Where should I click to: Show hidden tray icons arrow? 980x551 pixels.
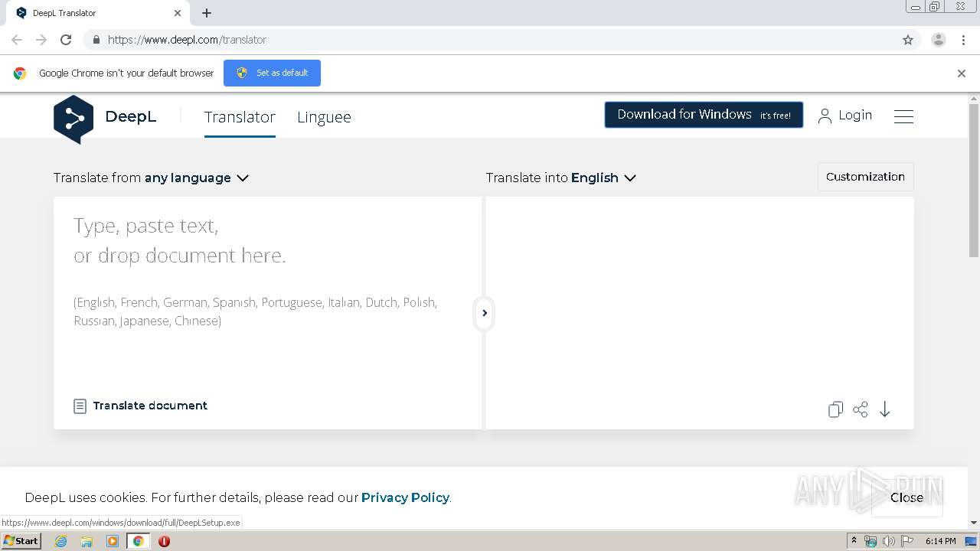pyautogui.click(x=854, y=541)
